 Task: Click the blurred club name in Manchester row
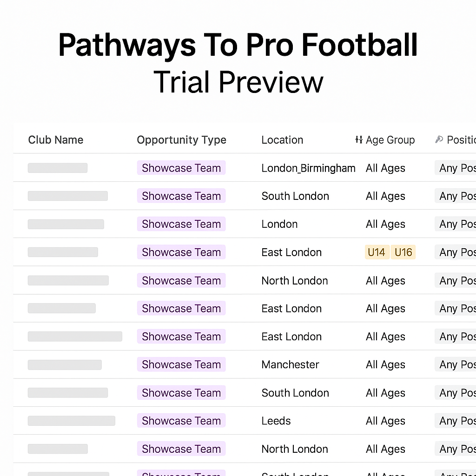(x=65, y=364)
